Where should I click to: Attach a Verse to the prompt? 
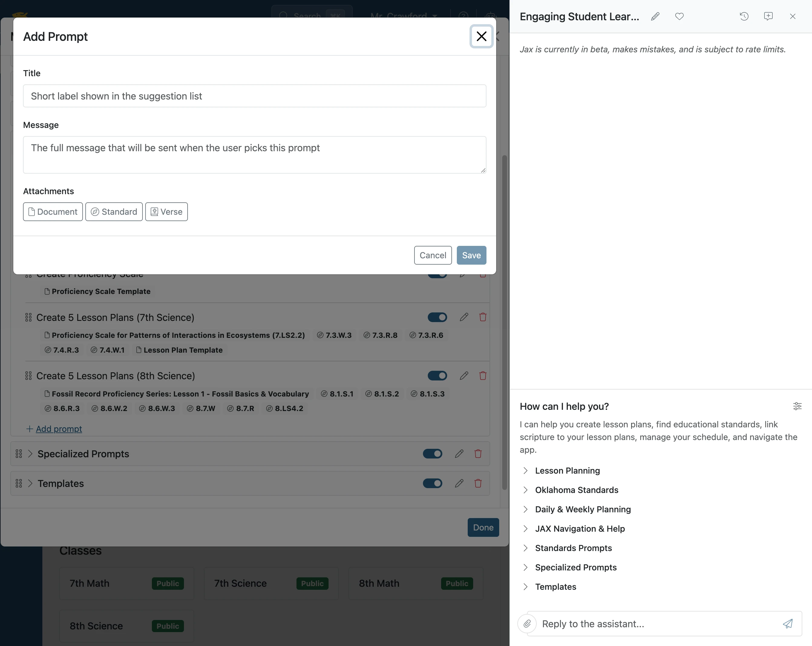pyautogui.click(x=166, y=212)
